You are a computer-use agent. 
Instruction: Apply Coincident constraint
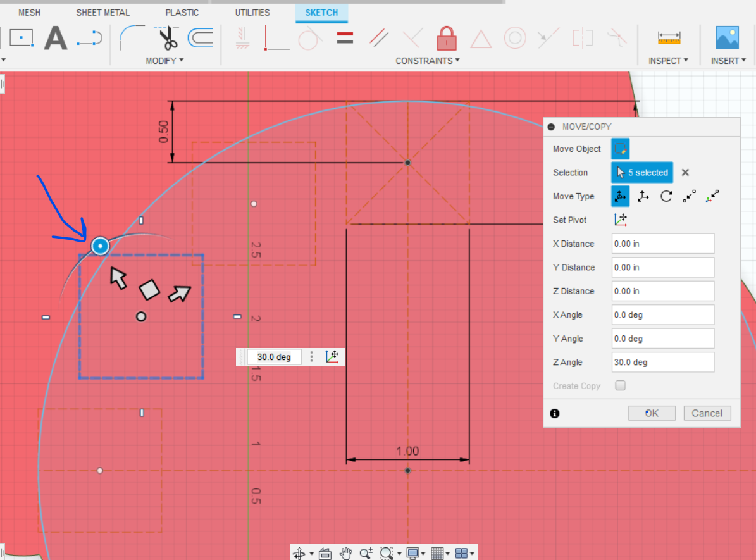pos(276,37)
